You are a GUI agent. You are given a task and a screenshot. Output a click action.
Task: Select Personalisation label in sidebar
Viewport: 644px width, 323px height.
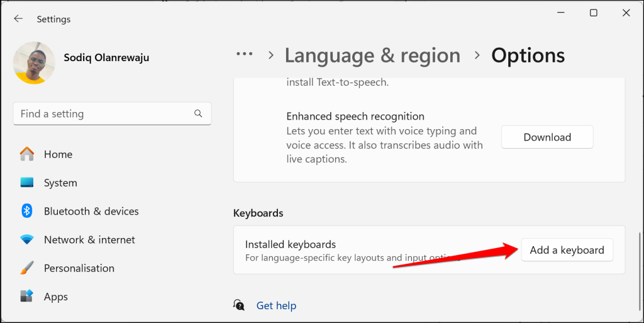(x=79, y=268)
